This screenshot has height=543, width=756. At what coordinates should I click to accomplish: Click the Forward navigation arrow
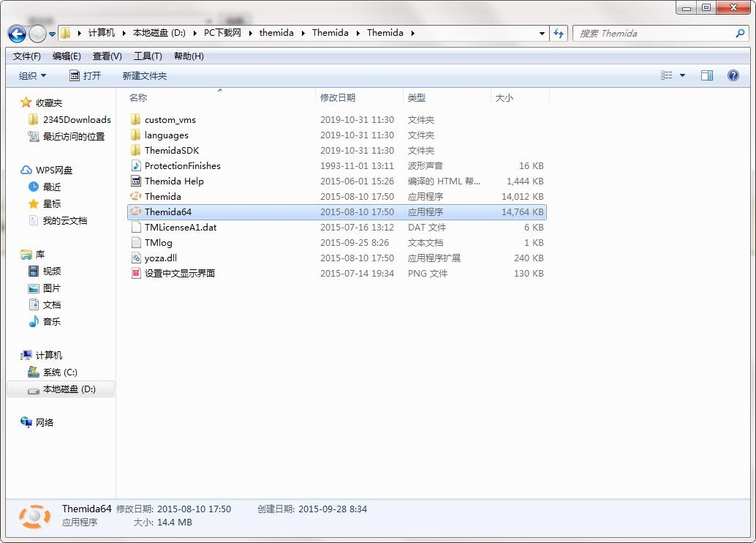[x=37, y=34]
